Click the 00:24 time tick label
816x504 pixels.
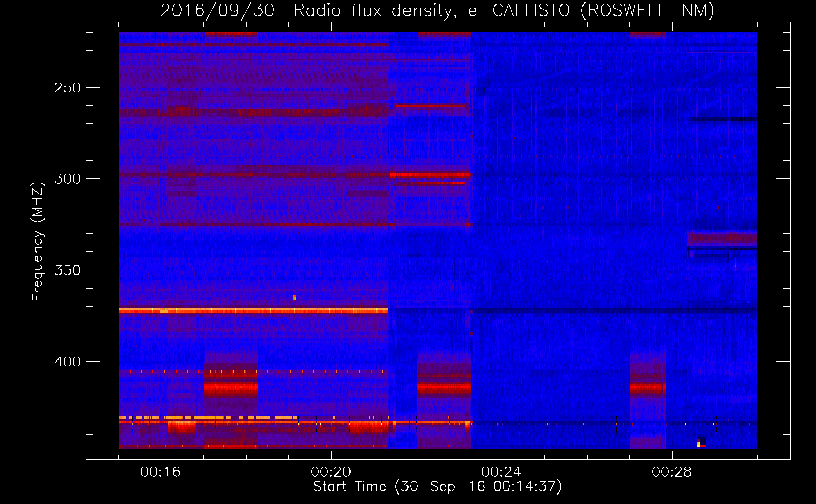point(501,472)
